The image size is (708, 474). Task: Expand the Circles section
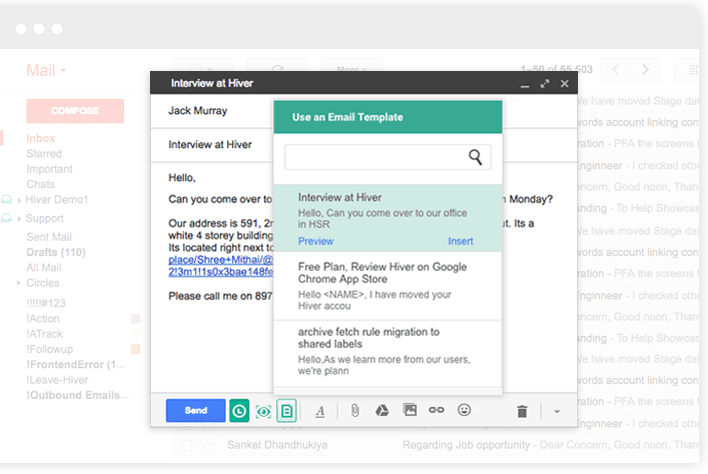coord(19,283)
